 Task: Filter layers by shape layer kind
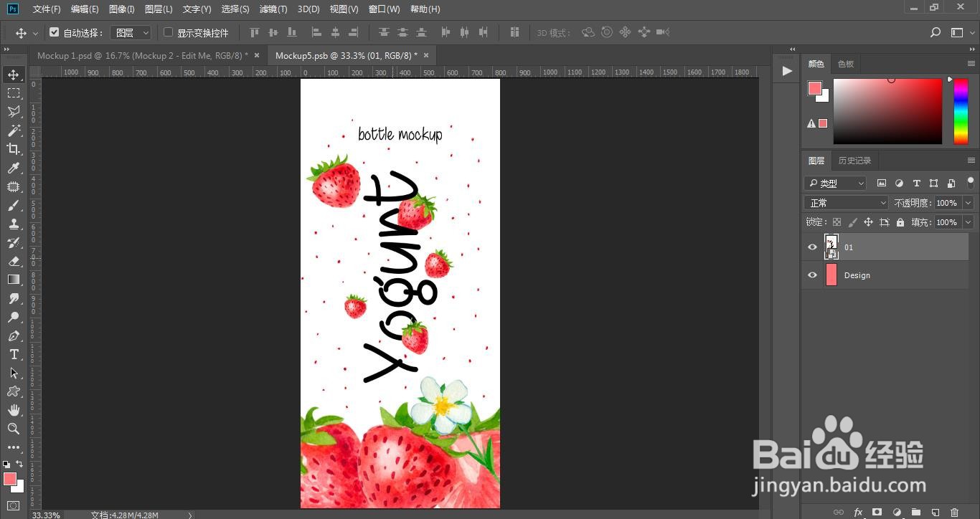[933, 184]
